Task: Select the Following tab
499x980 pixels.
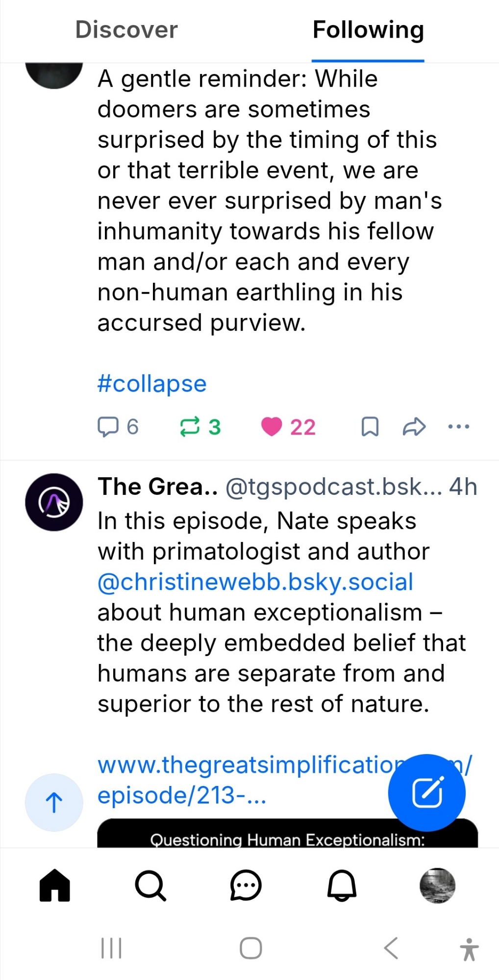Action: point(368,30)
